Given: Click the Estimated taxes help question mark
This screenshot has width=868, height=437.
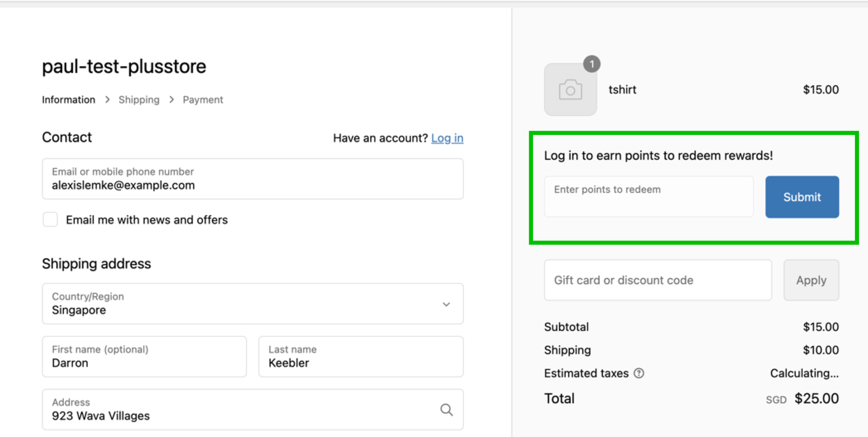Looking at the screenshot, I should tap(639, 373).
